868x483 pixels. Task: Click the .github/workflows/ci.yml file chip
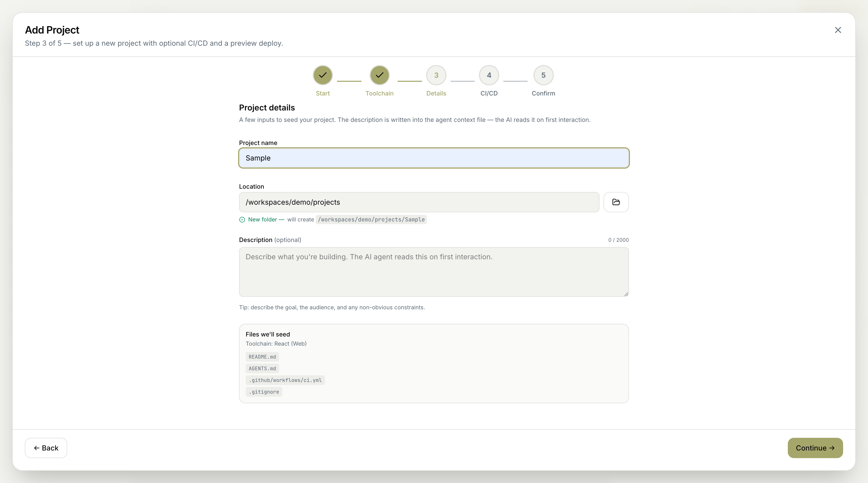[x=285, y=380]
